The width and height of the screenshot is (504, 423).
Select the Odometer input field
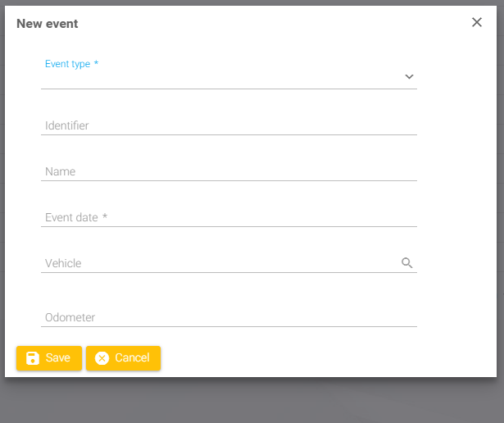point(229,317)
